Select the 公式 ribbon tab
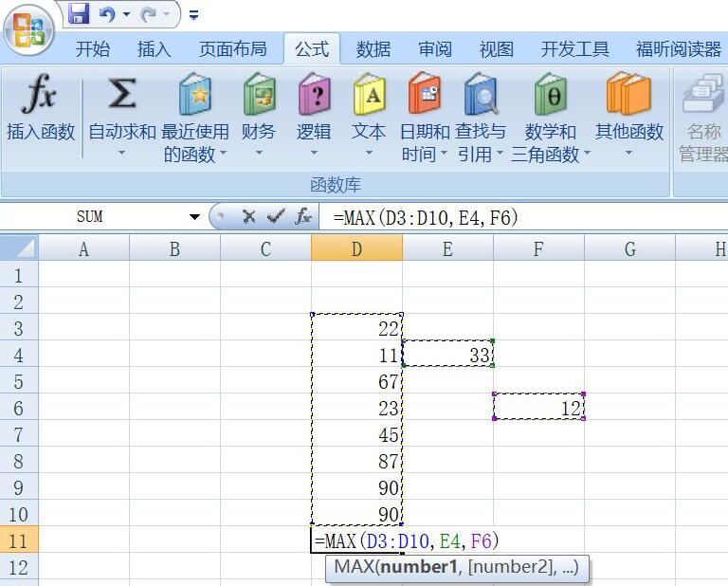The image size is (728, 586). point(312,48)
